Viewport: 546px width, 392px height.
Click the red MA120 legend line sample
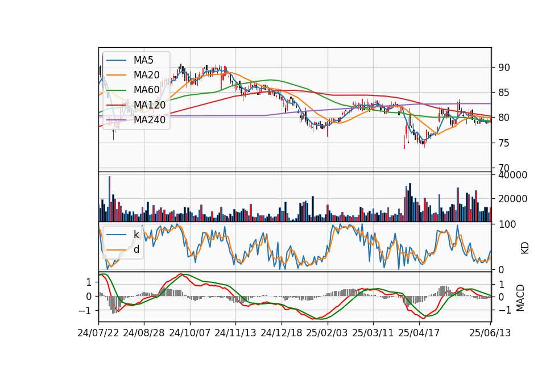point(116,105)
